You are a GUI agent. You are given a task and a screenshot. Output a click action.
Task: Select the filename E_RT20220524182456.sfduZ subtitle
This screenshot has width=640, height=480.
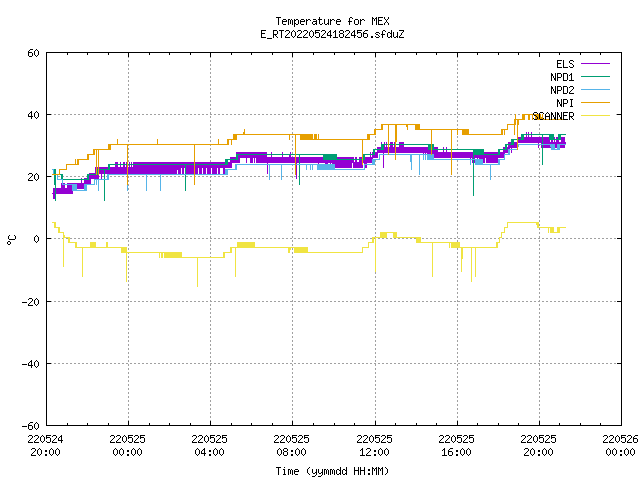[332, 34]
